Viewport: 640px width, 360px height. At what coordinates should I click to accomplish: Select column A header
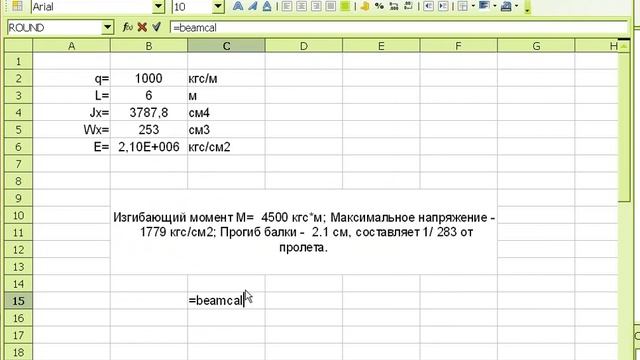(x=71, y=46)
